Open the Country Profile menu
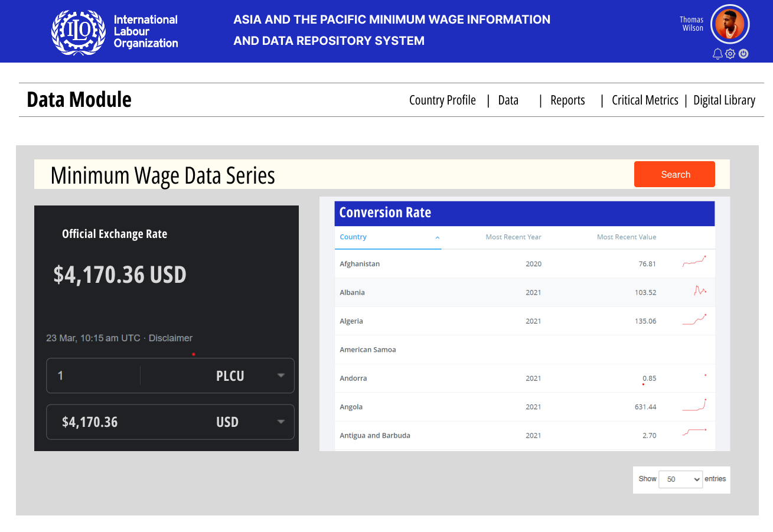Image resolution: width=773 pixels, height=532 pixels. click(x=442, y=100)
